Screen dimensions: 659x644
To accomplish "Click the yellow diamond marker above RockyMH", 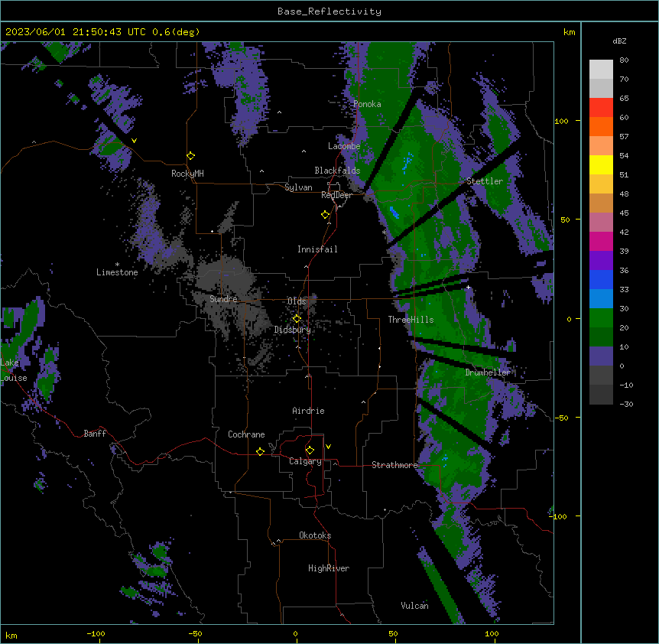I will (191, 156).
